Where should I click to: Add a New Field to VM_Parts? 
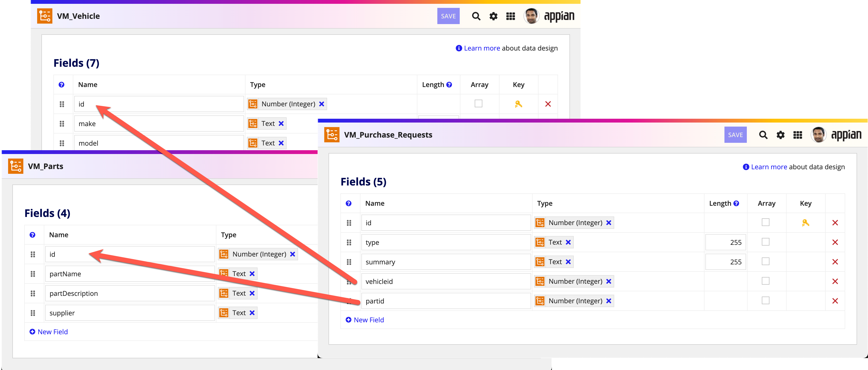coord(49,332)
